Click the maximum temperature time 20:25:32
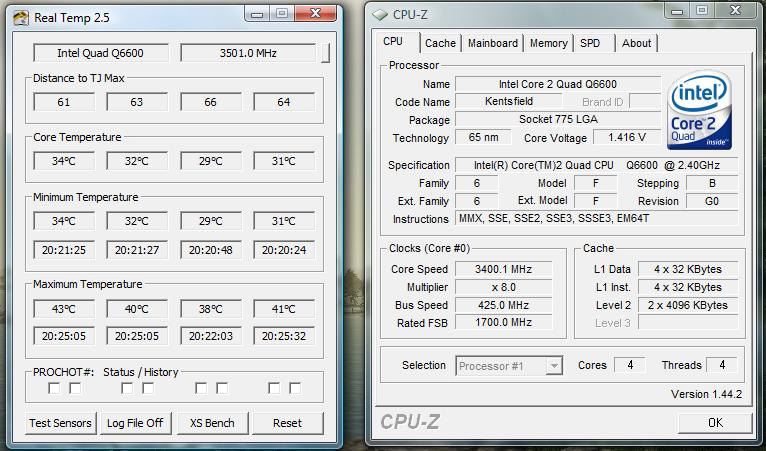The height and width of the screenshot is (451, 766). click(x=284, y=336)
